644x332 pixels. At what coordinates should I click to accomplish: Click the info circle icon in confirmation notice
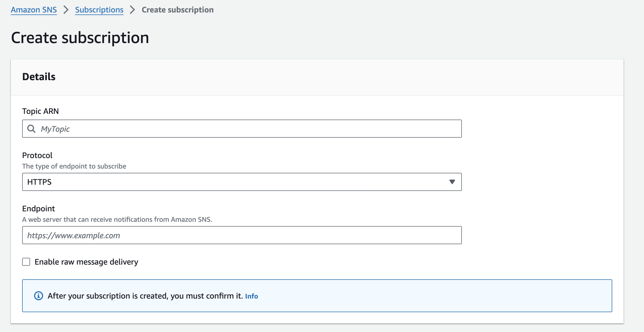coord(39,296)
